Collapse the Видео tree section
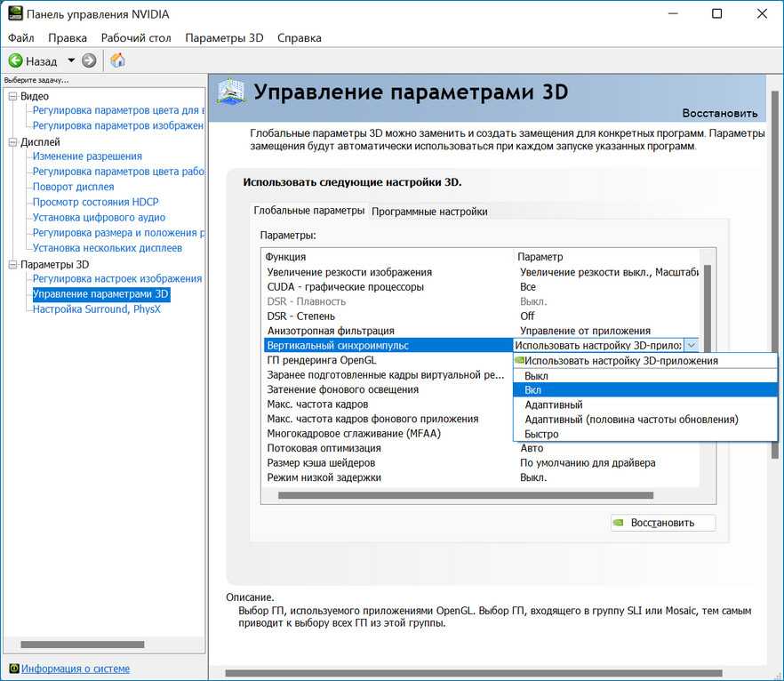 12,96
